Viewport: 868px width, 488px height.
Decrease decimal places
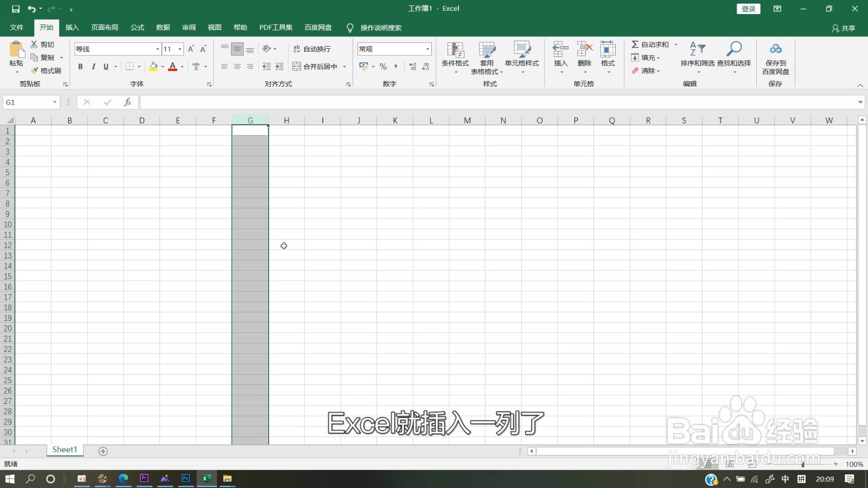coord(426,66)
